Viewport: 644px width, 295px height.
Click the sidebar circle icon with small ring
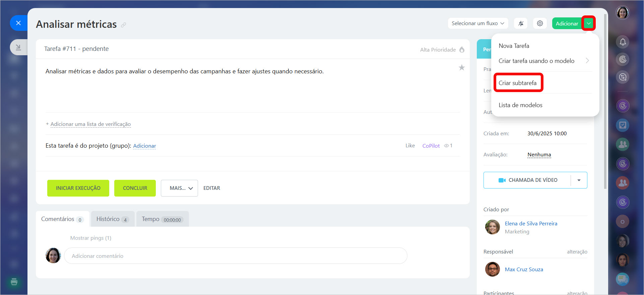pyautogui.click(x=623, y=222)
